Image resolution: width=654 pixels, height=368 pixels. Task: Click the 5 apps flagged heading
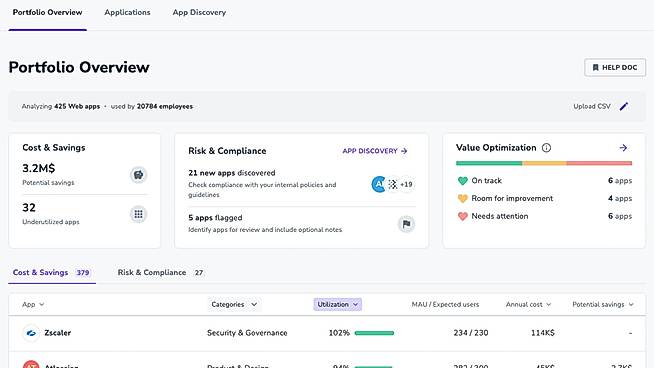pos(215,218)
